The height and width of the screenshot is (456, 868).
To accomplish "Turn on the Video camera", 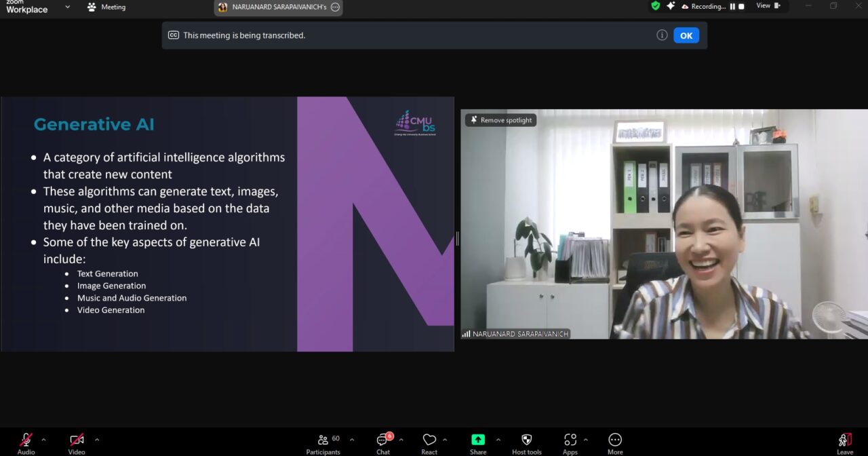I will pos(77,441).
